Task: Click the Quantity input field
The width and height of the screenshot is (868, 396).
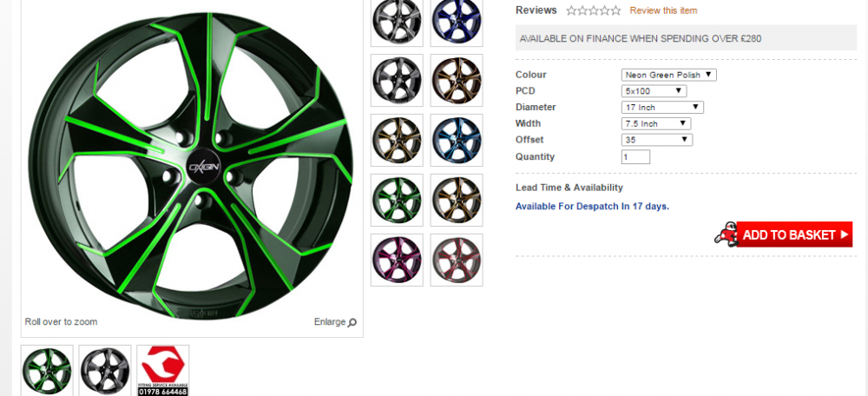Action: click(635, 156)
